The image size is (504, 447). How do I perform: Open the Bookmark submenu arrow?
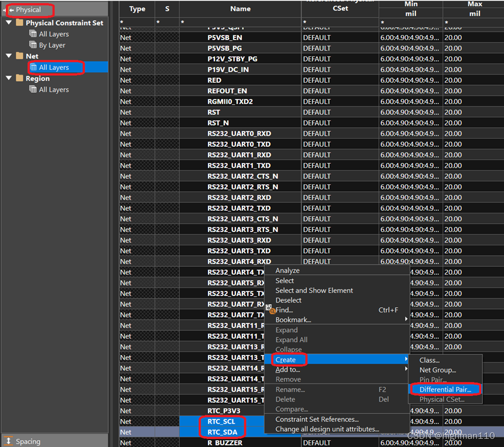(x=406, y=319)
